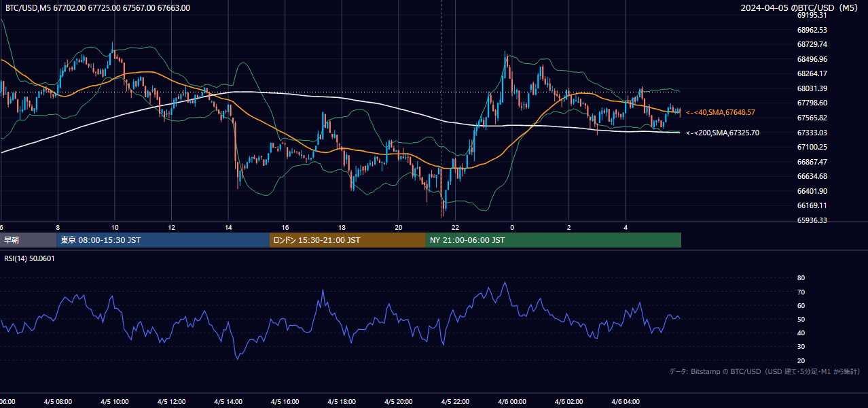Click hour label 10 under price chart
868x408 pixels.
point(115,227)
